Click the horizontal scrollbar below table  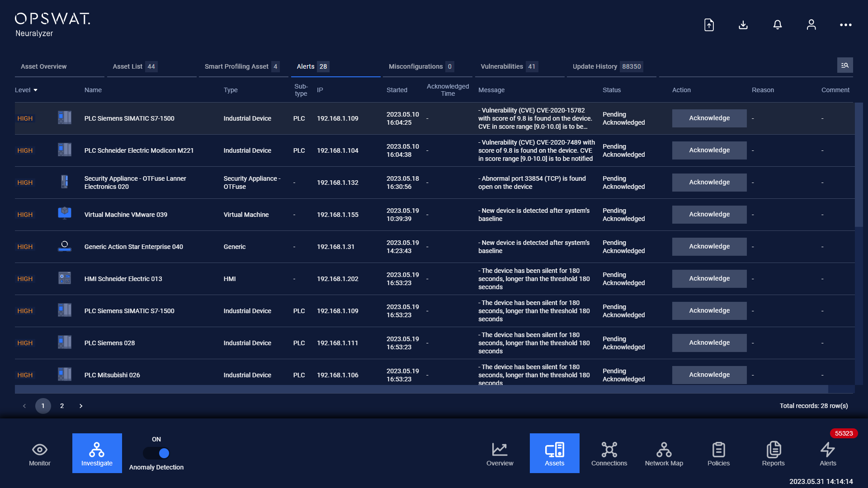pos(421,389)
